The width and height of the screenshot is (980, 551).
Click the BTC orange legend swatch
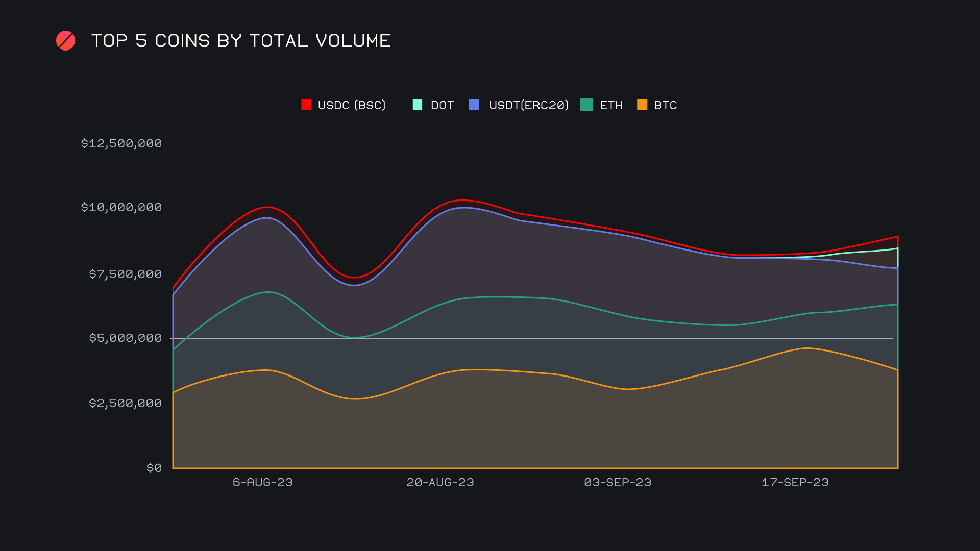click(642, 105)
